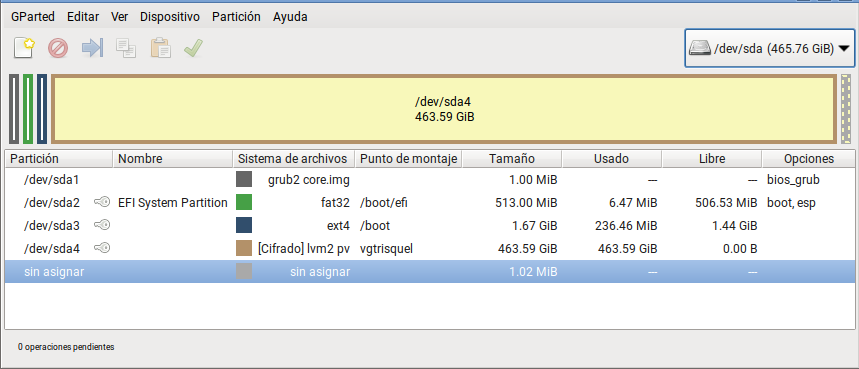Sort by Tamaño column header
Screen dimensions: 859x369
(x=512, y=159)
